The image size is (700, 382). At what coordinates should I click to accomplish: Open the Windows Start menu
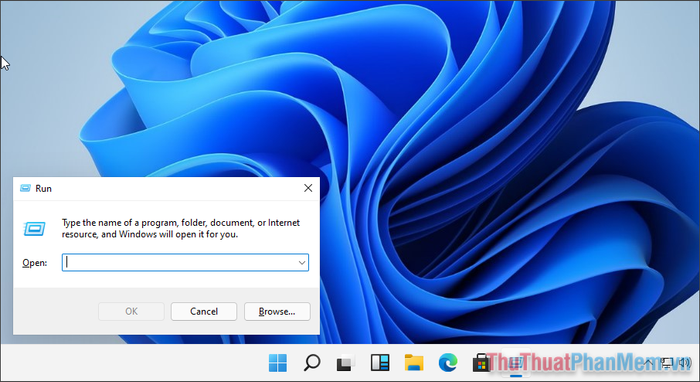tap(278, 362)
